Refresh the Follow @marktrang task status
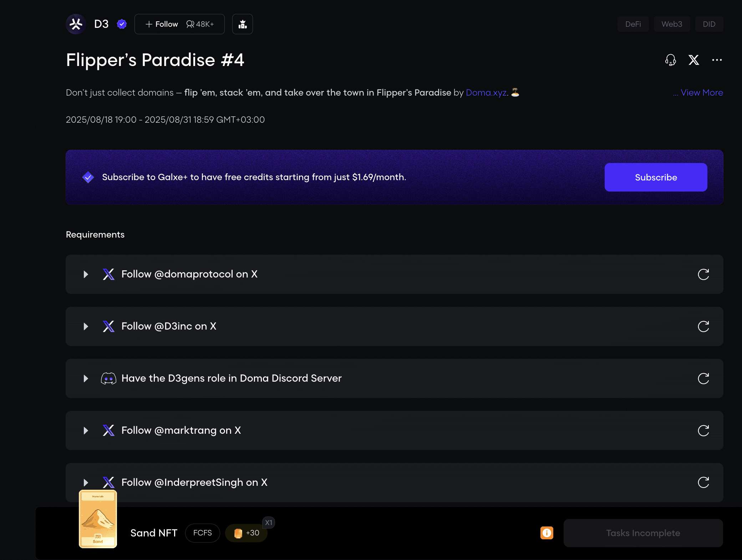Image resolution: width=742 pixels, height=560 pixels. [703, 431]
